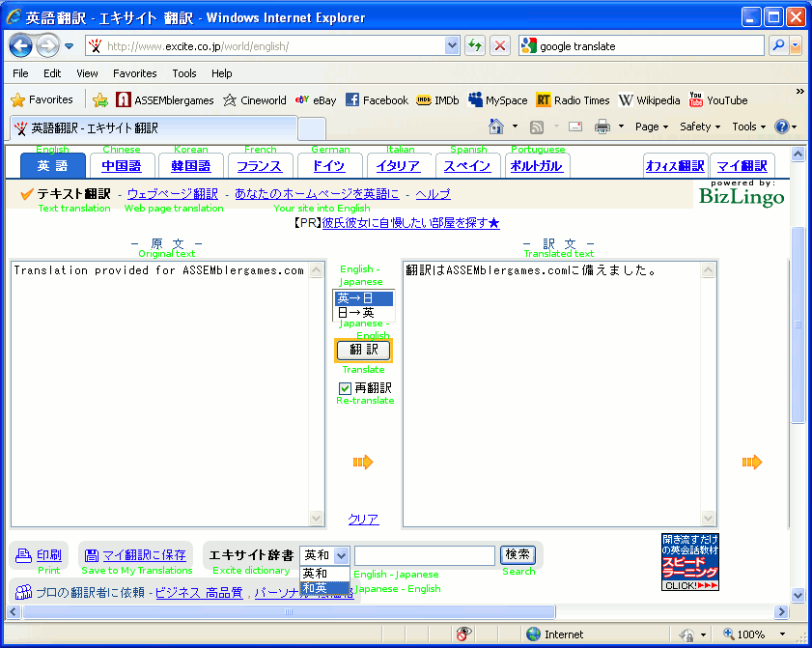Click the RSS feeds icon

click(x=537, y=127)
